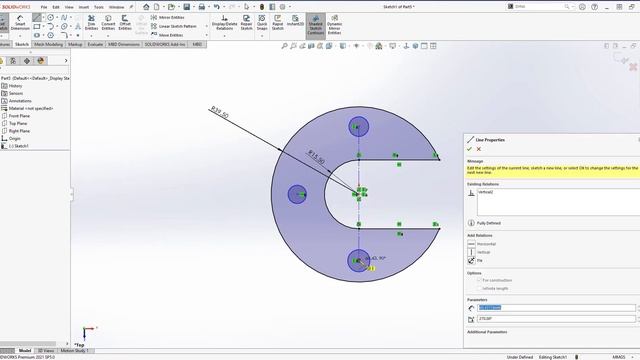Screen dimensions: 640x360
Task: Select the sketch Text tool
Action: pos(78,27)
